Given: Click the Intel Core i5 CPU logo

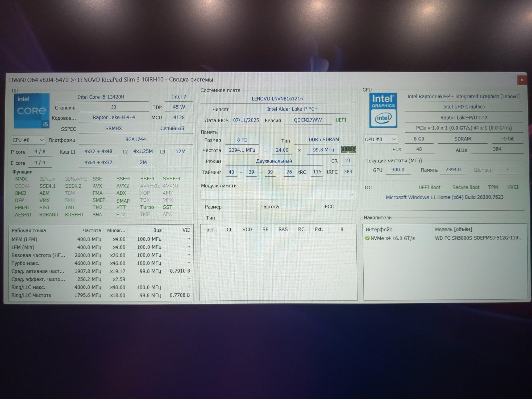Looking at the screenshot, I should tap(32, 111).
